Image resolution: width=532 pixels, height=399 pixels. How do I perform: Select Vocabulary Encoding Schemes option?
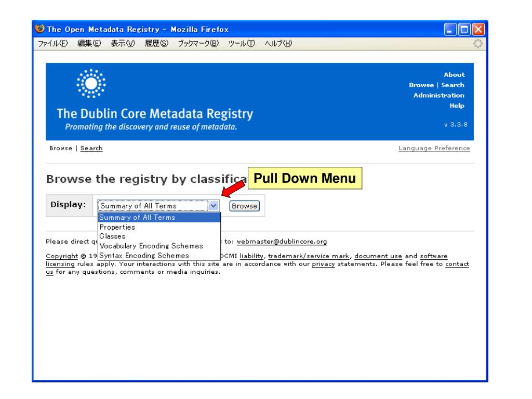pos(159,246)
